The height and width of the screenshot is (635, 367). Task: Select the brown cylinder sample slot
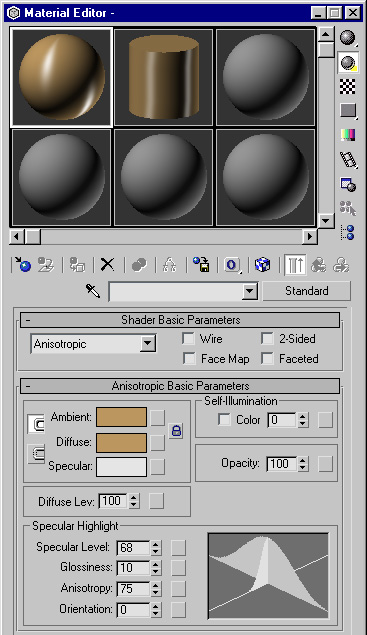tap(164, 77)
